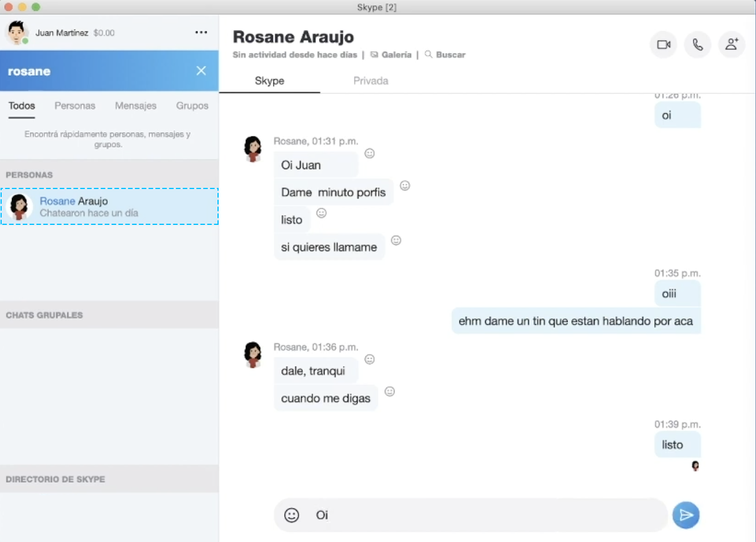
Task: Click the Juan Martinez name label
Action: 61,33
